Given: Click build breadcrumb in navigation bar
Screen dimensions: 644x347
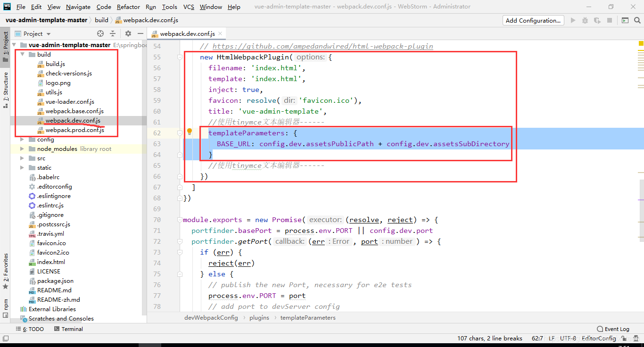Looking at the screenshot, I should coord(101,20).
